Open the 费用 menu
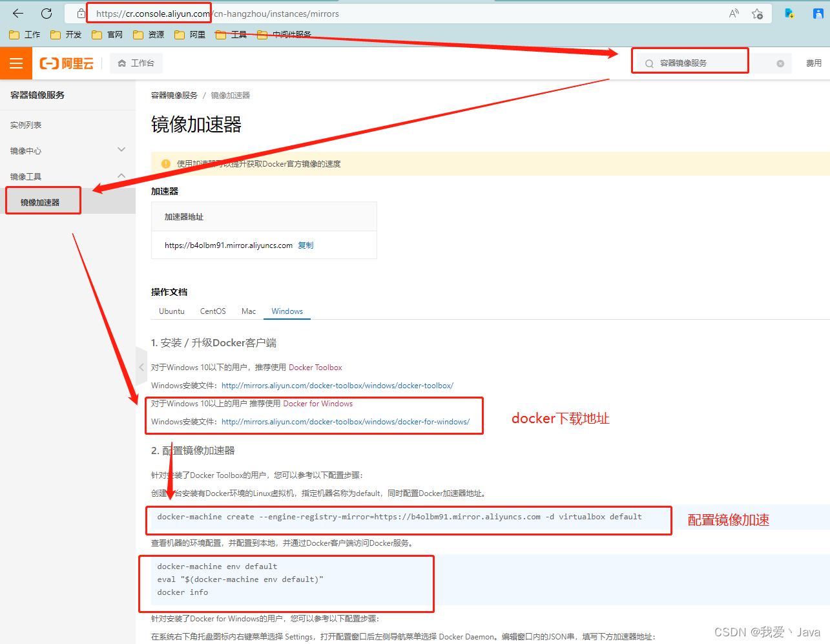The width and height of the screenshot is (830, 644). point(814,63)
